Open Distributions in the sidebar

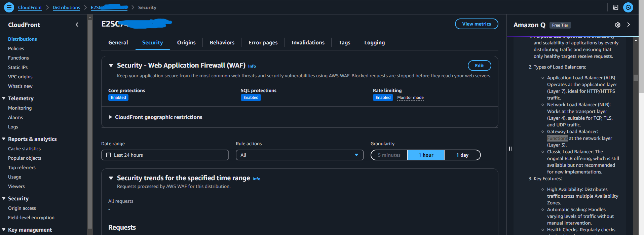click(x=23, y=39)
